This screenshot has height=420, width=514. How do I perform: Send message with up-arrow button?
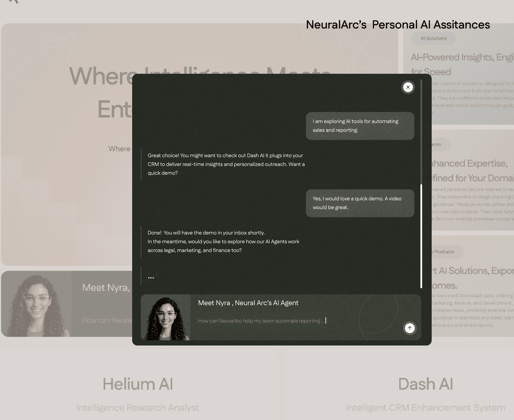coord(410,328)
